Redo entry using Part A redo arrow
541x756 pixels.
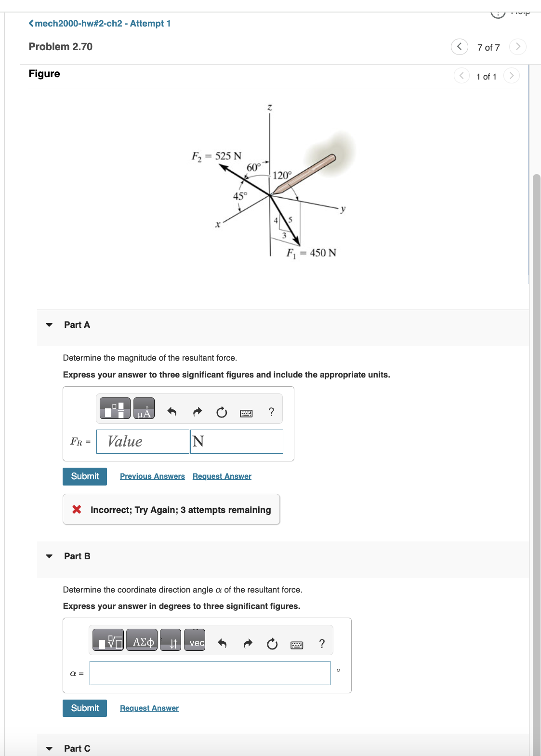[197, 411]
